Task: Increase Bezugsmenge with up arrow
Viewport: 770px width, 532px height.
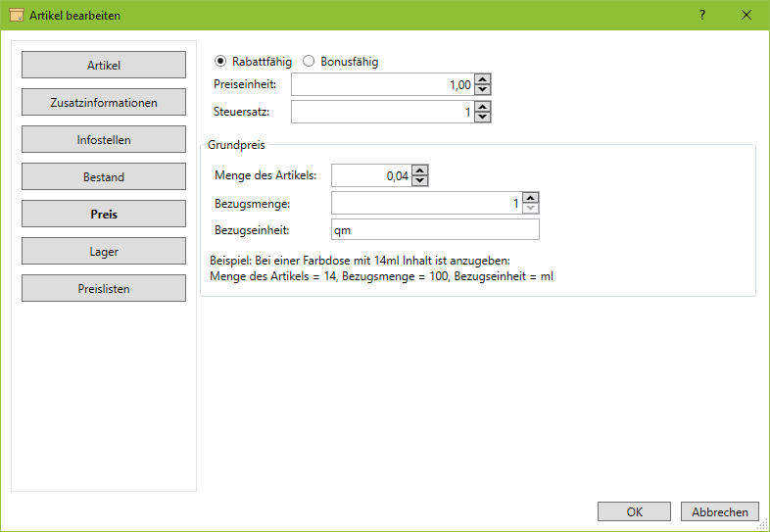Action: [531, 198]
